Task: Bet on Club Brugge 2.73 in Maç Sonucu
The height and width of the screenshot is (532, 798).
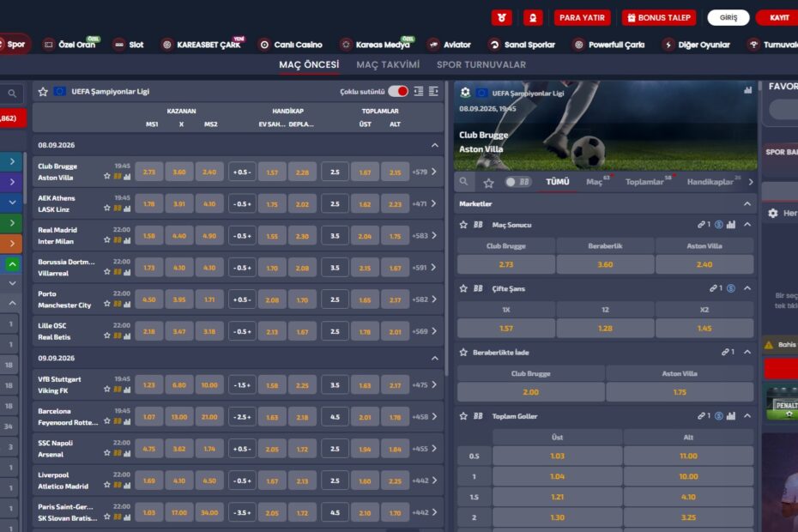Action: click(506, 265)
